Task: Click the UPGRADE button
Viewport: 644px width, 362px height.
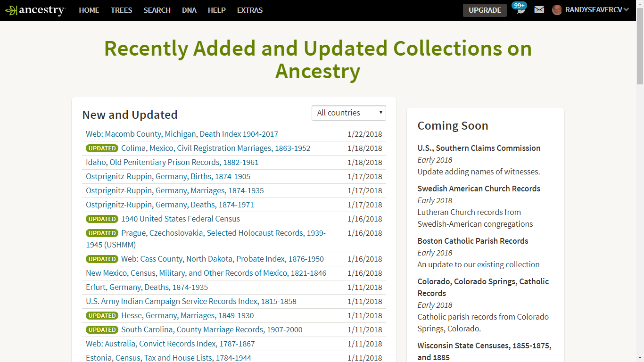Action: 485,10
